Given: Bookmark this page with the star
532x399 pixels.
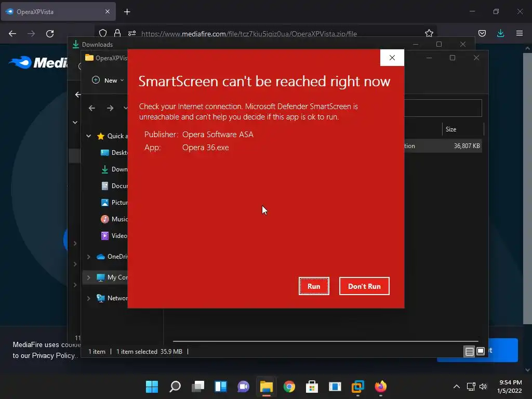Looking at the screenshot, I should click(x=429, y=33).
